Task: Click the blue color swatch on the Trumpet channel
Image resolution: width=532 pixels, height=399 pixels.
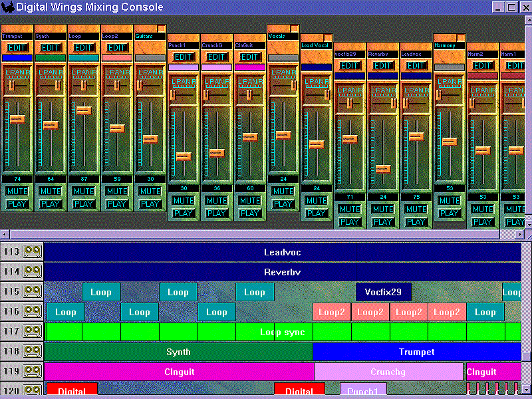Action: 17,58
